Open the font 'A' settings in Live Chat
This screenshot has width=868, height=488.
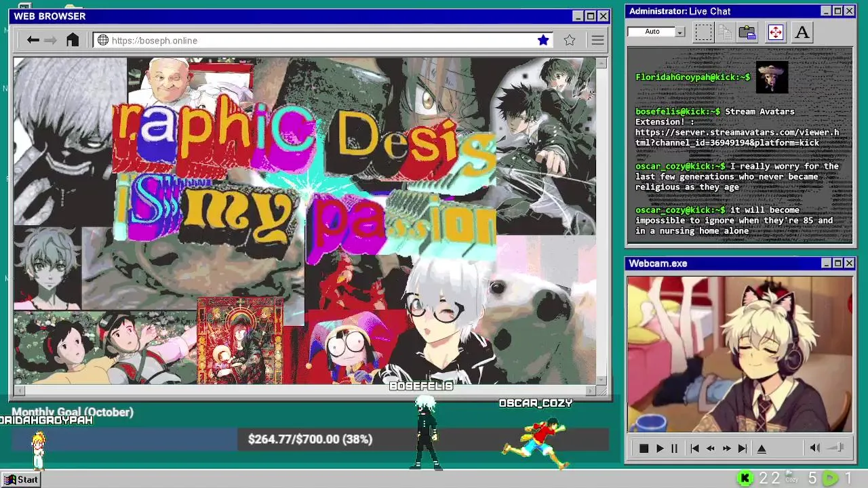tap(802, 32)
